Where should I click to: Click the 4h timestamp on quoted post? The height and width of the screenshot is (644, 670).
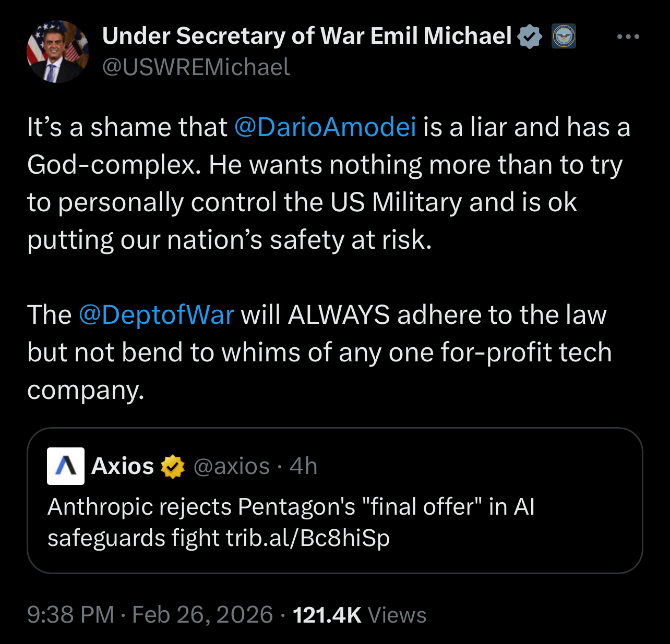point(304,466)
